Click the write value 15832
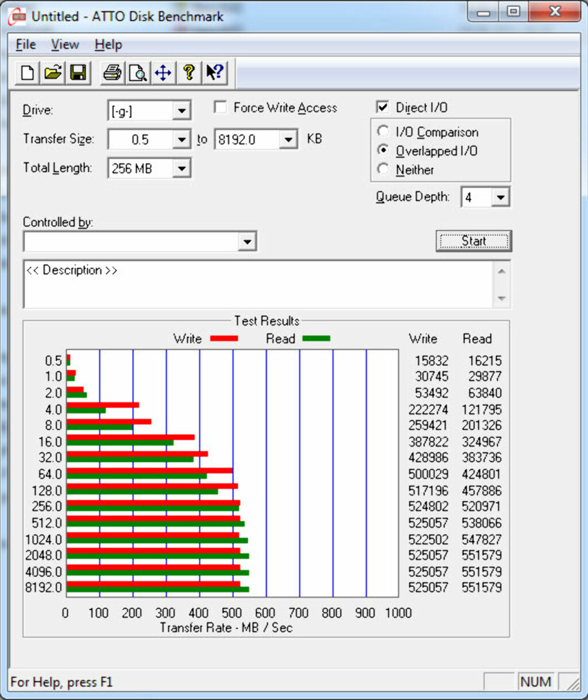Screen dimensions: 588x700 point(432,361)
